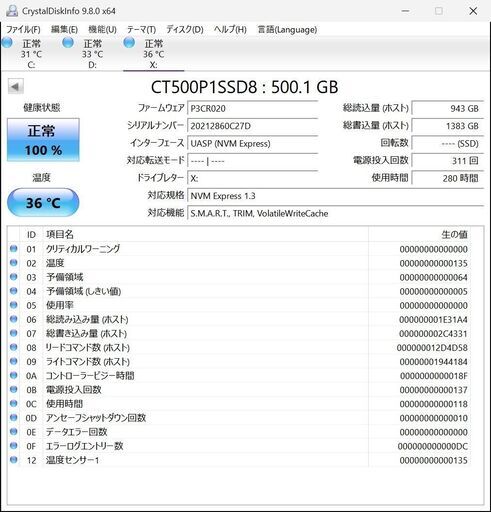This screenshot has height=512, width=491.
Task: Maximize the CrystalDiskInfo window
Action: pyautogui.click(x=439, y=11)
